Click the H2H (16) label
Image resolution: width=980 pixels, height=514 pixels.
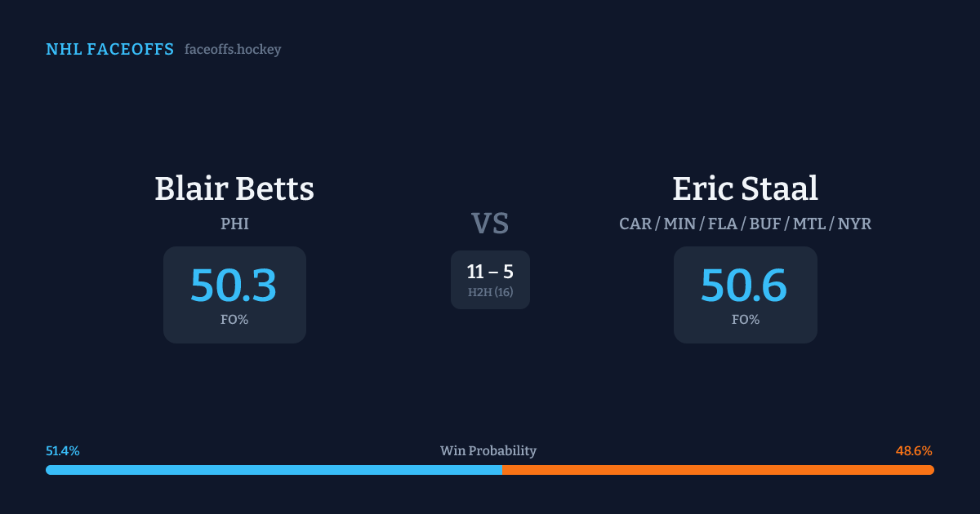coord(490,292)
